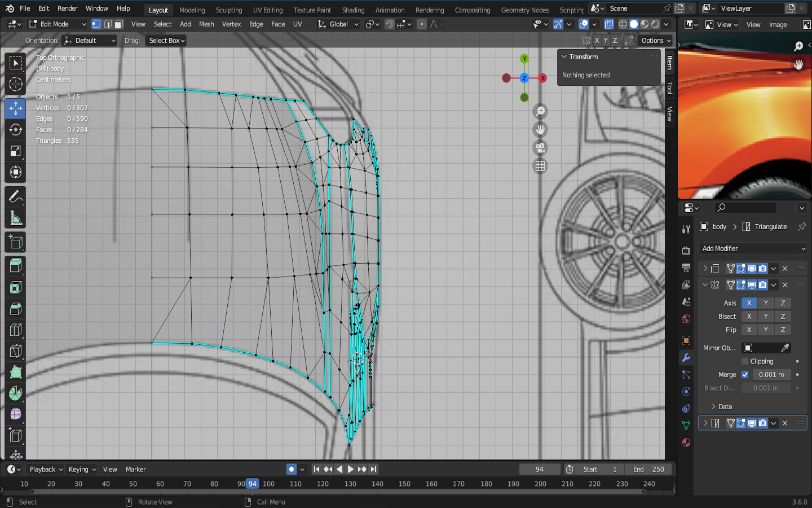Image resolution: width=812 pixels, height=508 pixels.
Task: Open the Select Box drag dropdown
Action: click(166, 41)
